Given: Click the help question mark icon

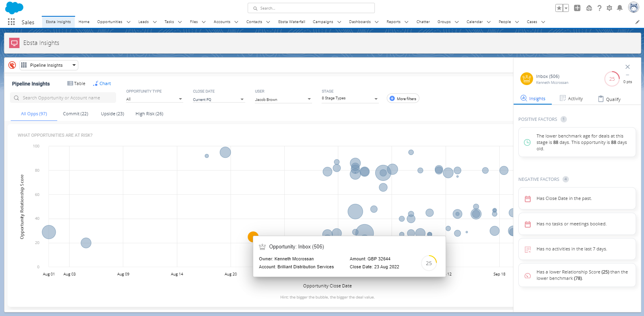Looking at the screenshot, I should click(599, 8).
